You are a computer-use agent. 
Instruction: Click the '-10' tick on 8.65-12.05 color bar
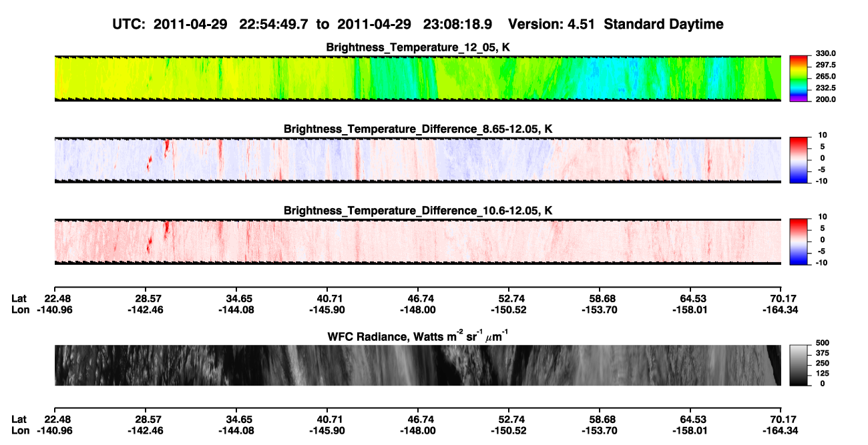click(822, 181)
